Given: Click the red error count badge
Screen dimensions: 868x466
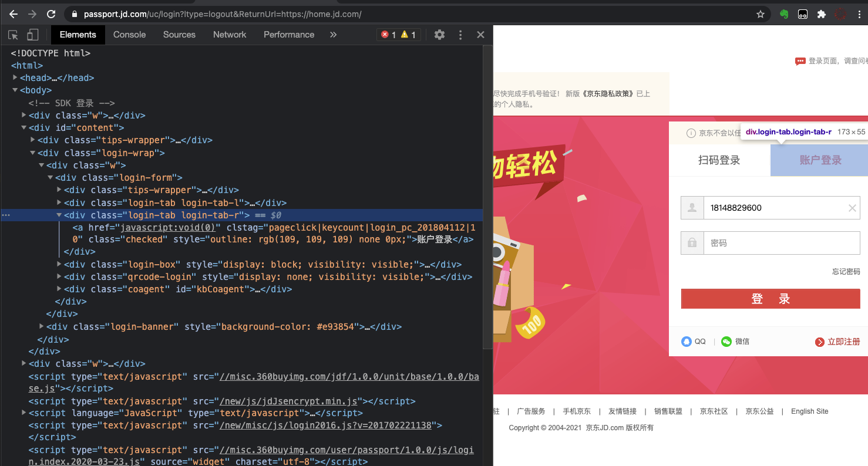Looking at the screenshot, I should [389, 35].
